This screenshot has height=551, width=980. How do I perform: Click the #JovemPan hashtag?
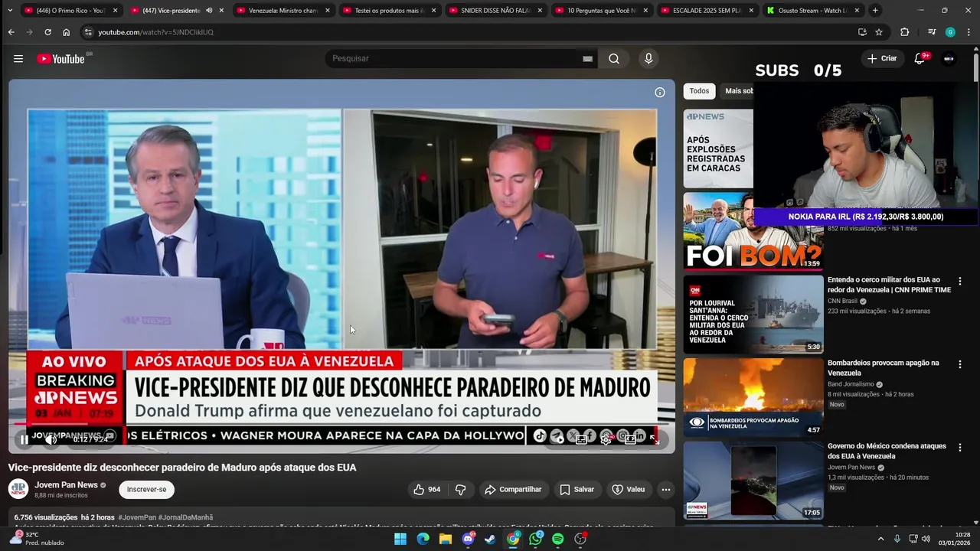[x=137, y=518]
